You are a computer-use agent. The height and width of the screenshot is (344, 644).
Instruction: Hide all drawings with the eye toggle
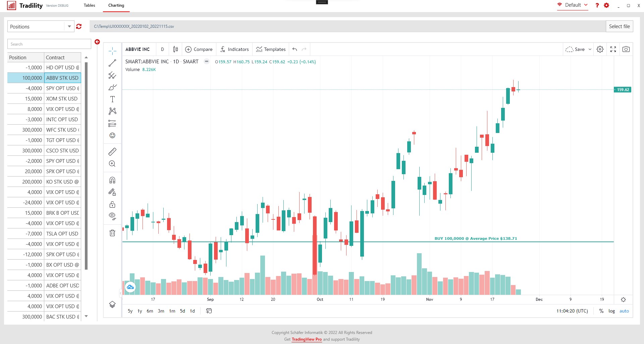[x=112, y=216]
